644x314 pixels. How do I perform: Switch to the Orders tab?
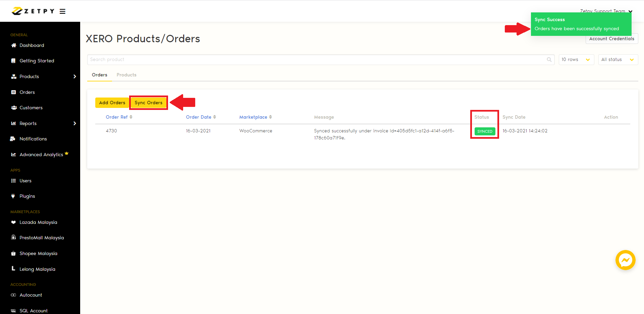point(100,75)
